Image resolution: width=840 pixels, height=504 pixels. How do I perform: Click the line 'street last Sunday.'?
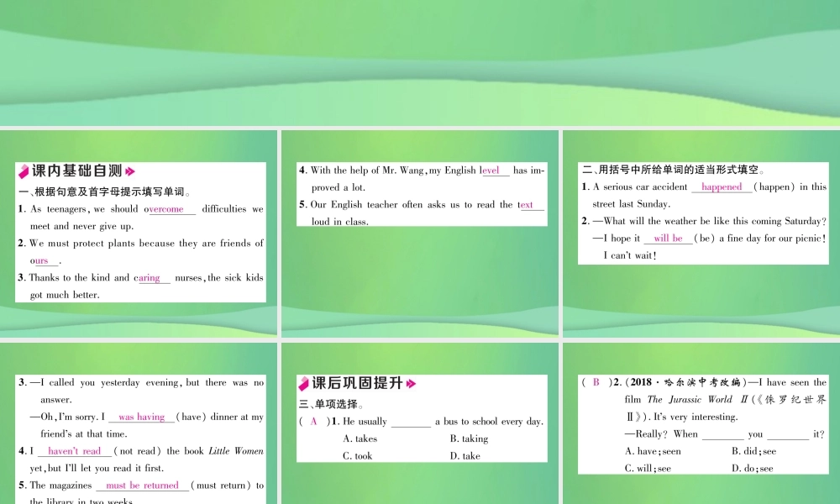(631, 204)
